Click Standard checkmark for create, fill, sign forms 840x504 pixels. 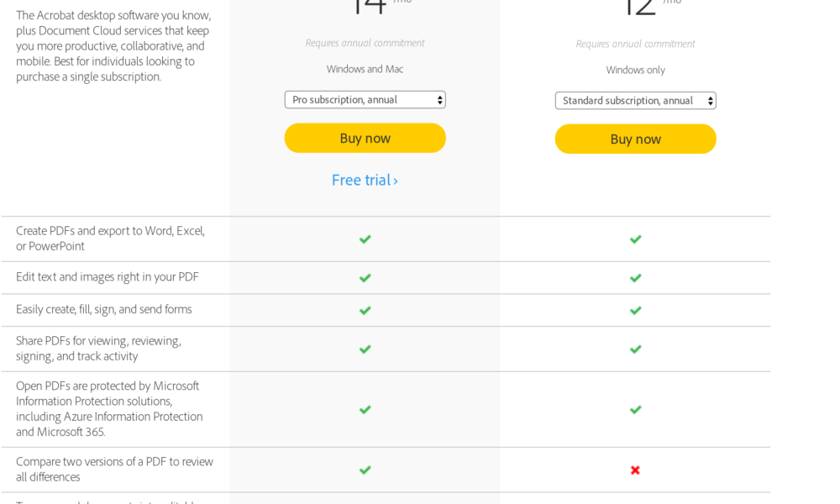coord(636,311)
